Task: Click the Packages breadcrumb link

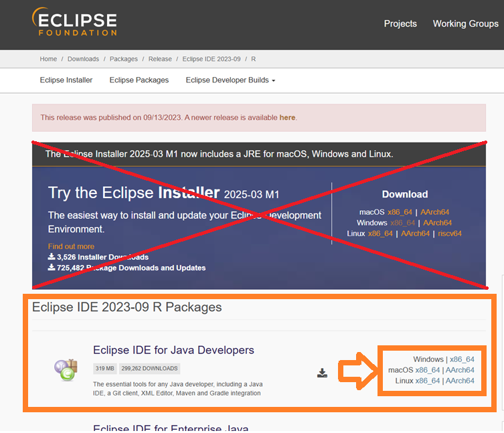Action: pos(124,59)
